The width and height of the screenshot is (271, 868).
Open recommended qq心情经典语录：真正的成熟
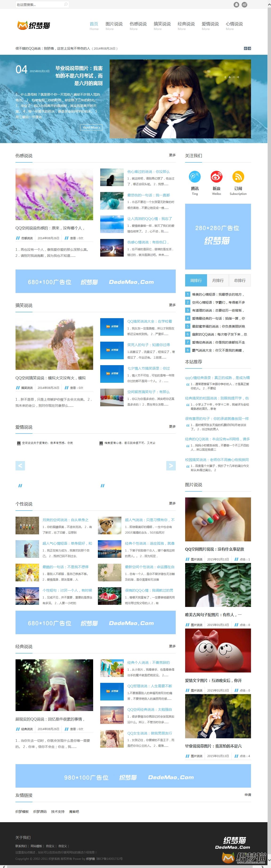point(217,378)
